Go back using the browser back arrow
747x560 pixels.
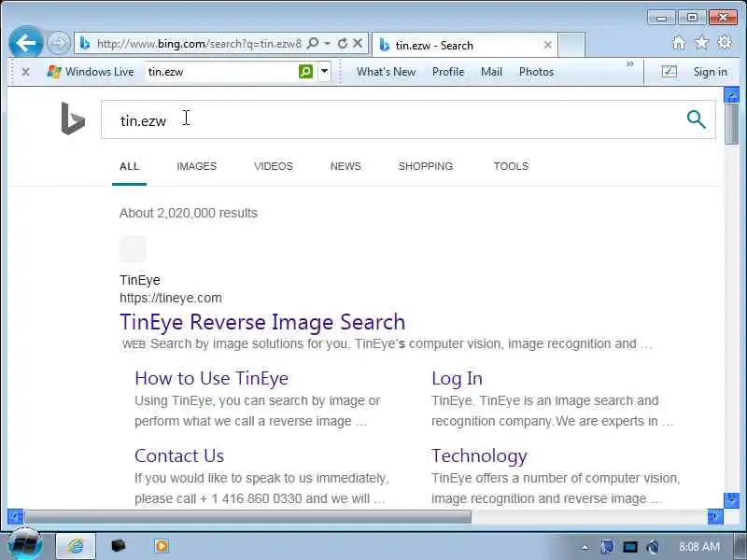[26, 43]
